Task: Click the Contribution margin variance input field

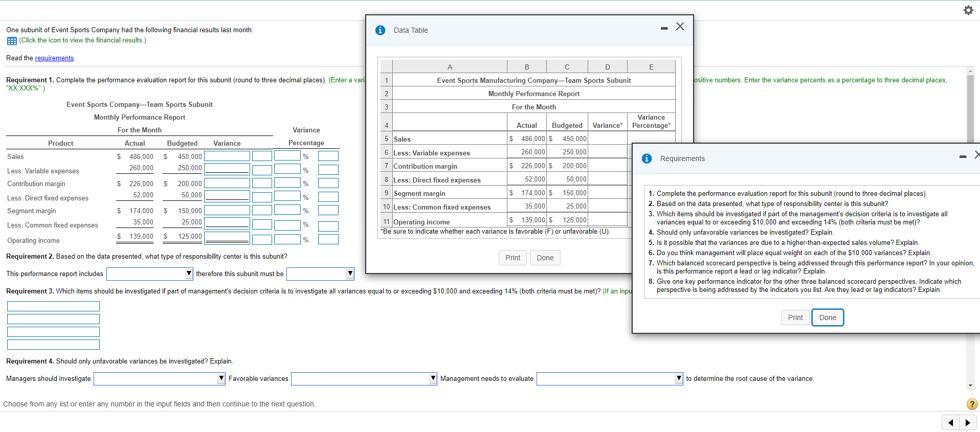Action: [x=227, y=183]
